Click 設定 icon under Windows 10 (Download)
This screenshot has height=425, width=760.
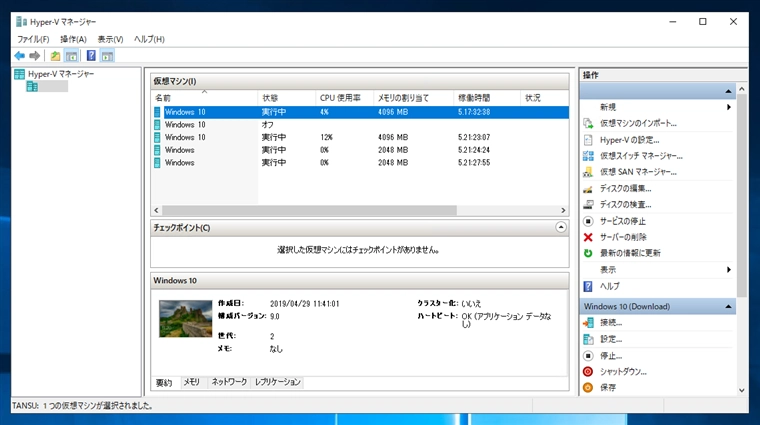coord(588,339)
